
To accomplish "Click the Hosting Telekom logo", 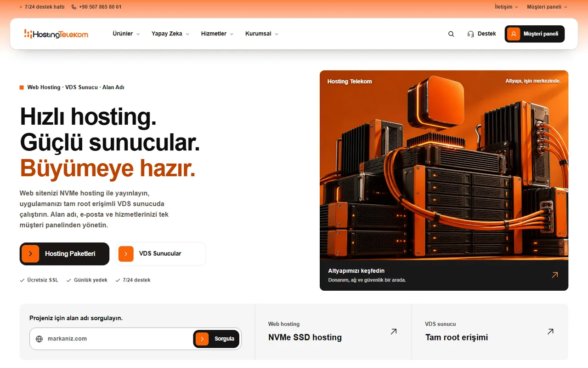I will (x=56, y=34).
